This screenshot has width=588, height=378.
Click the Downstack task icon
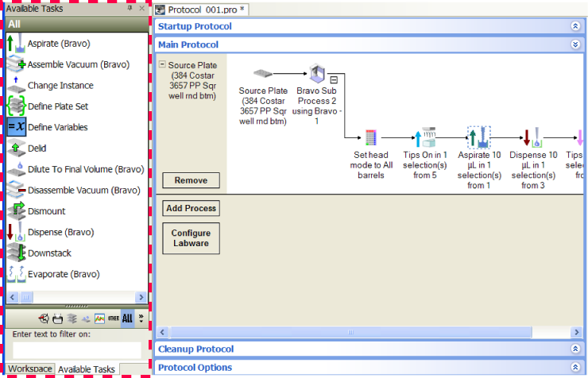tap(16, 253)
